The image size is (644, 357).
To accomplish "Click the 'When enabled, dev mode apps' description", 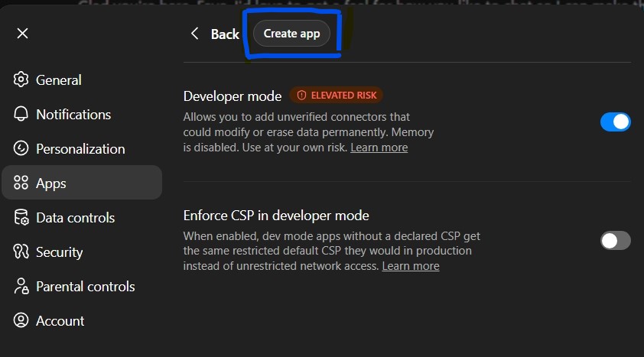I will 332,251.
